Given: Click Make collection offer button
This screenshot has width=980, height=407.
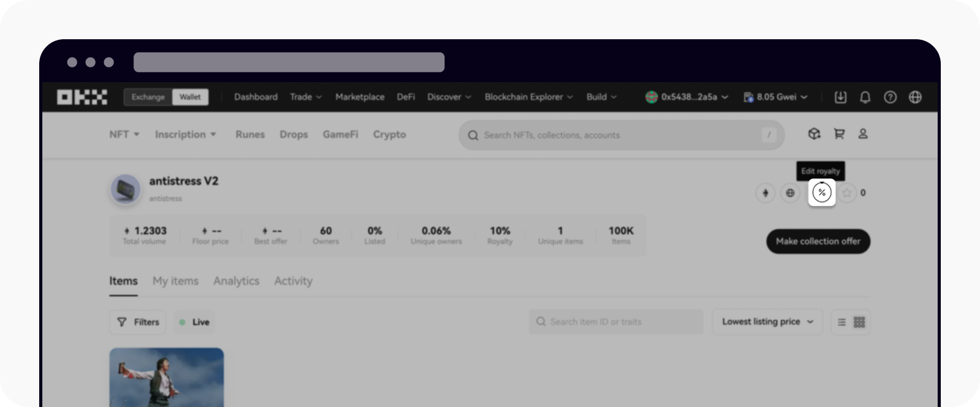Looking at the screenshot, I should click(x=818, y=242).
